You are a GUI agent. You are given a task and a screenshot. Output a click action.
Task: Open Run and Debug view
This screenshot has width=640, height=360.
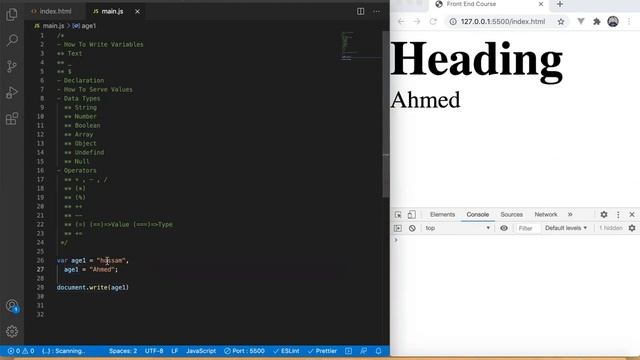pos(12,93)
